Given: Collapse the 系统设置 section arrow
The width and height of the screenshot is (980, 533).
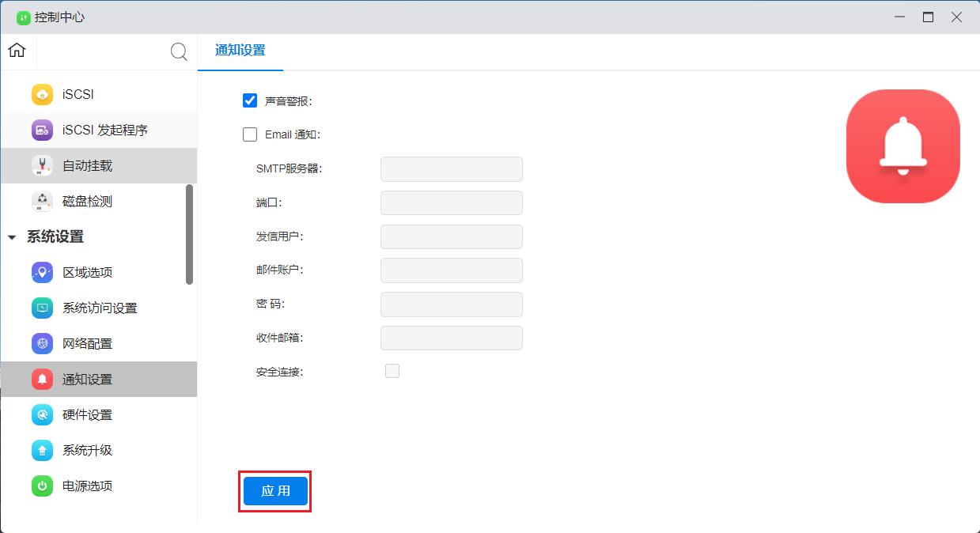Looking at the screenshot, I should pyautogui.click(x=12, y=237).
